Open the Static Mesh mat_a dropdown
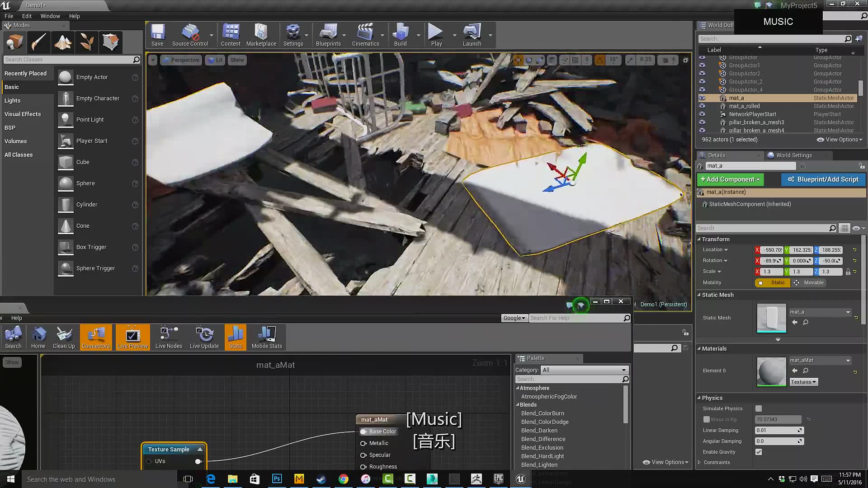Image resolution: width=868 pixels, height=488 pixels. (820, 312)
